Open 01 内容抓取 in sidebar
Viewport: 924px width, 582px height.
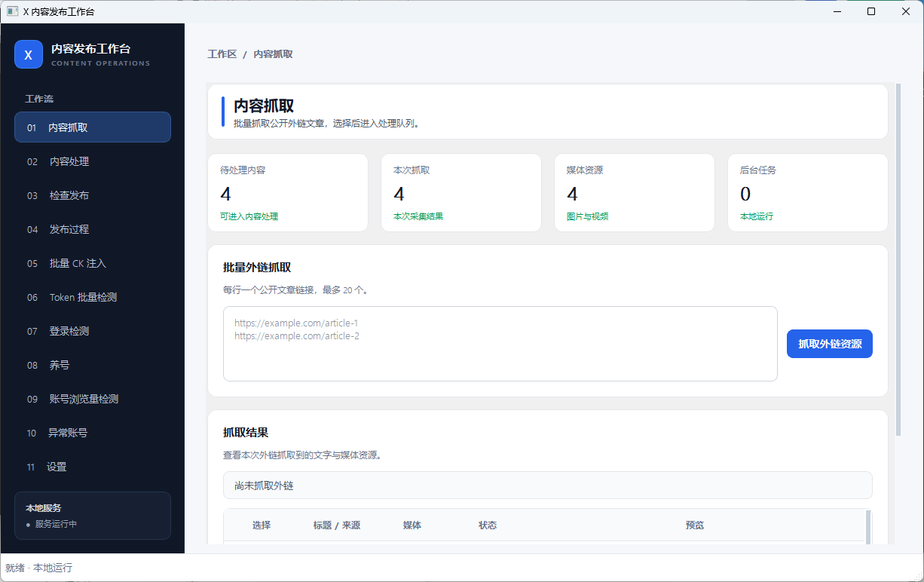coord(93,127)
